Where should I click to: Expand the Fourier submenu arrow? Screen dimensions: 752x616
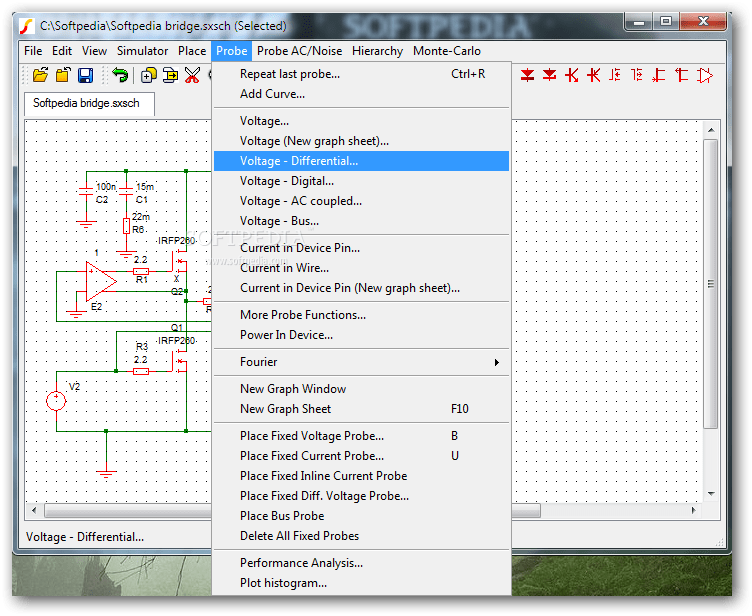[497, 362]
